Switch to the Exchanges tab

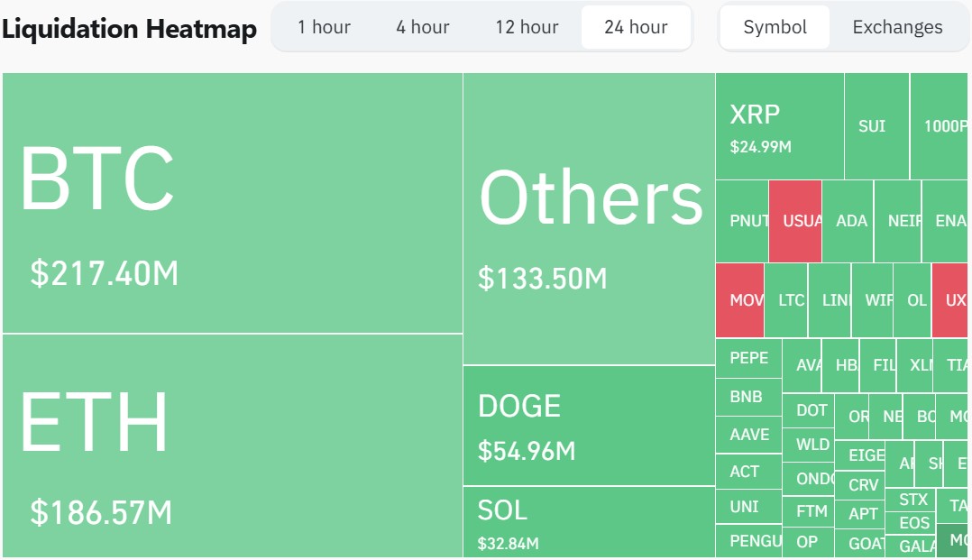pos(897,27)
